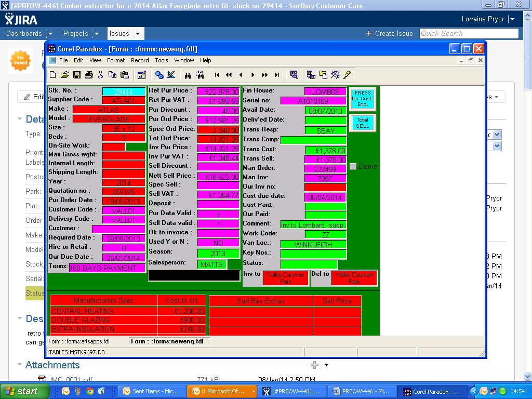532x399 pixels.
Task: Open the Record menu
Action: point(140,60)
